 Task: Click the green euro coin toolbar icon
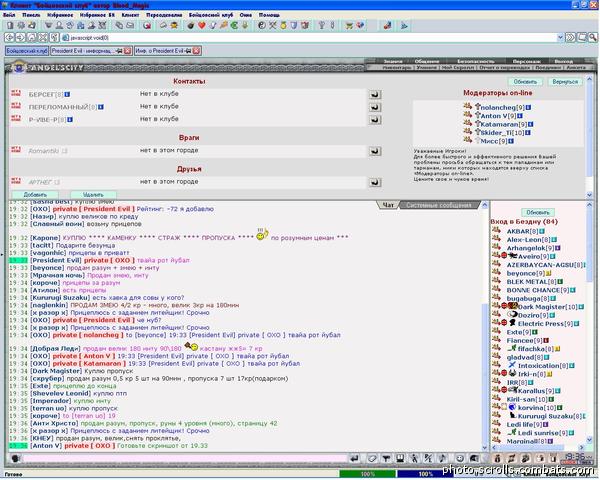click(x=234, y=26)
